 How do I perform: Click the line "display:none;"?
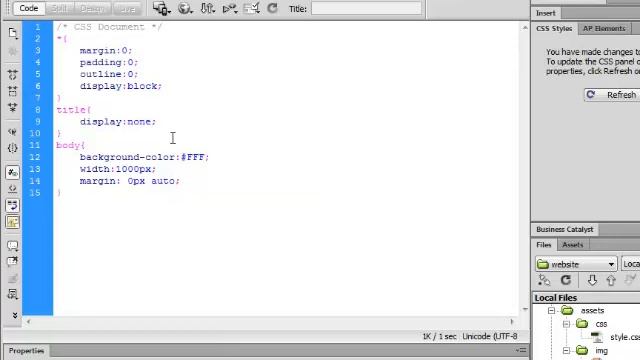click(x=118, y=122)
